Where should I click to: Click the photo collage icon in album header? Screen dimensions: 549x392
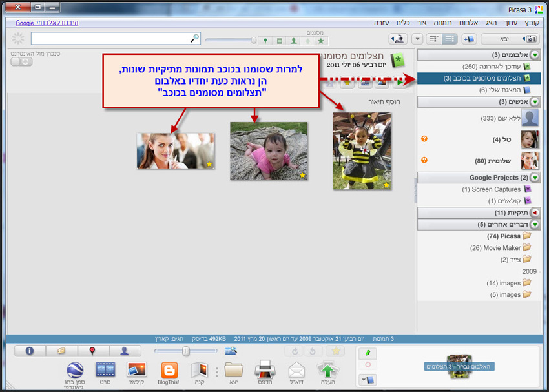coord(382,83)
